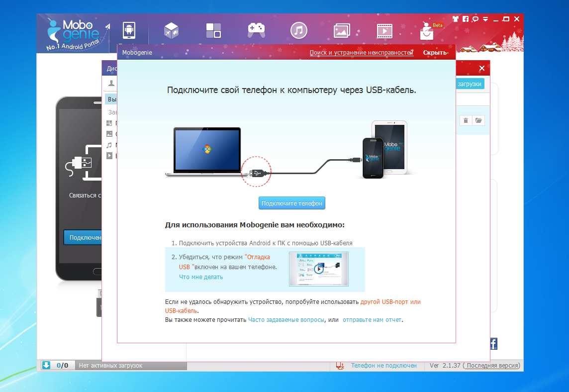Screen dimensions: 569x392
Task: Click the 'Подключите телефон' button
Action: [292, 203]
